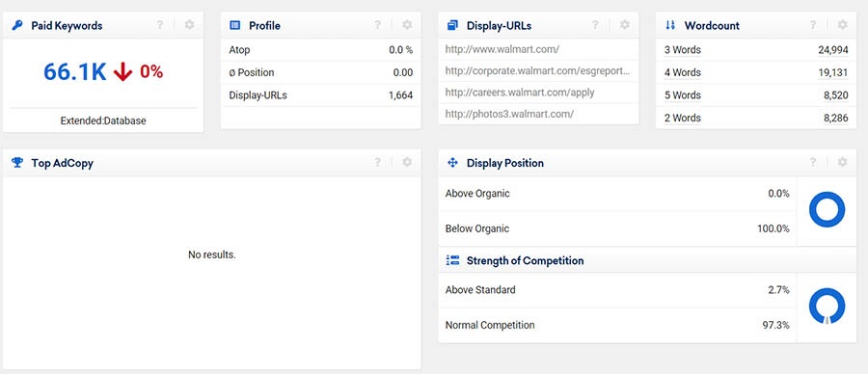Open Display Position settings gear

(x=842, y=162)
